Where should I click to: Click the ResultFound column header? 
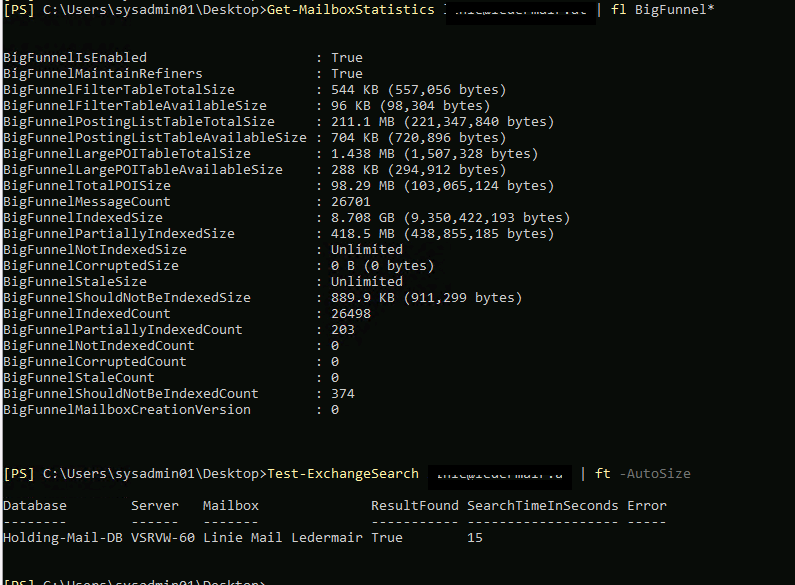point(415,505)
